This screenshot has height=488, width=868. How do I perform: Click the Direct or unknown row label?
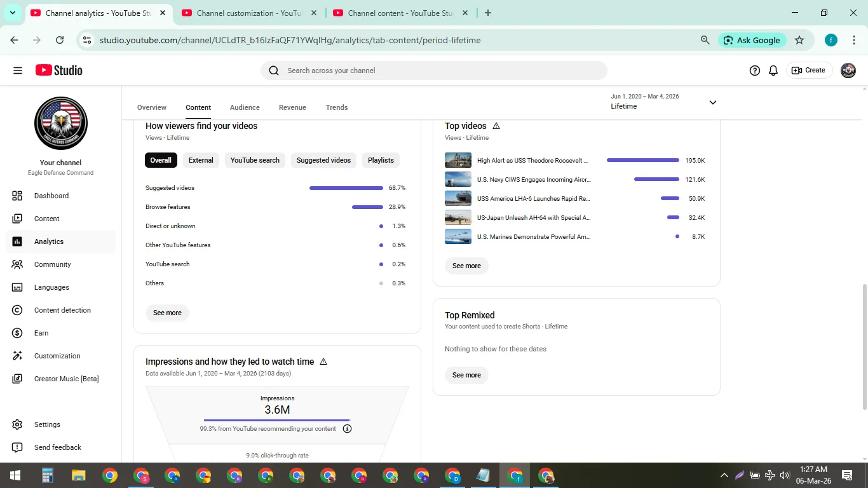170,226
